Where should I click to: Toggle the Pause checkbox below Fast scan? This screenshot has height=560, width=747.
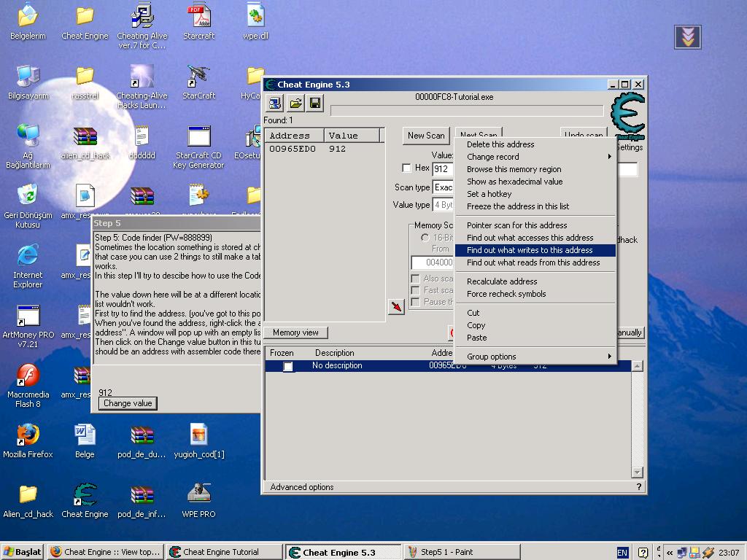(415, 302)
